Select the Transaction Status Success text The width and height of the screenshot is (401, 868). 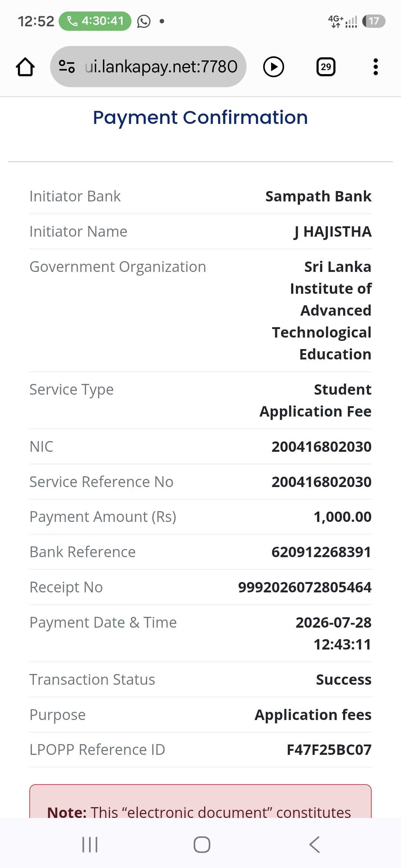point(344,680)
